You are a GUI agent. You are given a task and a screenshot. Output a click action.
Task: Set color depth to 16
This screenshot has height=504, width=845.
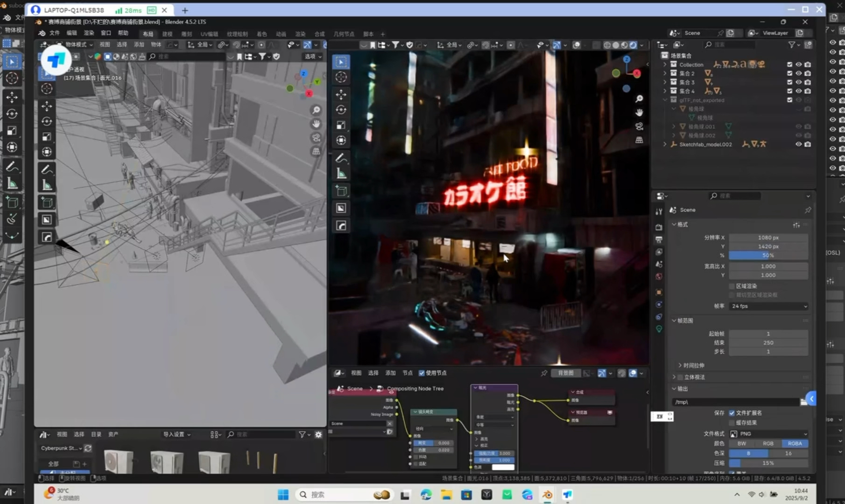788,453
